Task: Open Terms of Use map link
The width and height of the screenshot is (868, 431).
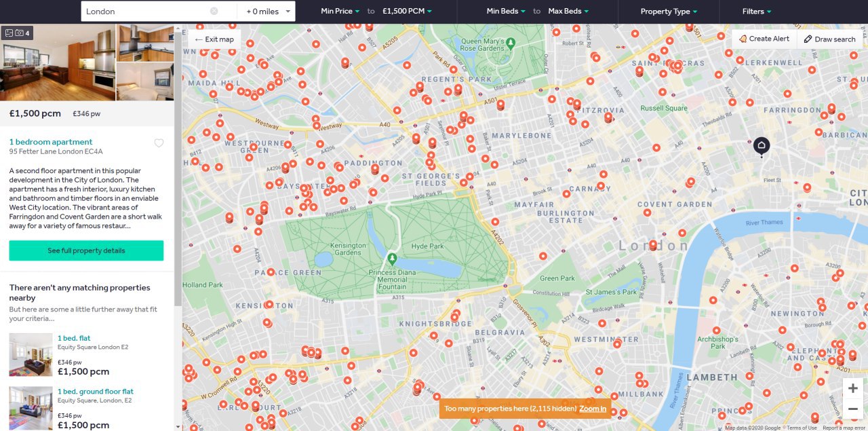Action: pyautogui.click(x=802, y=428)
